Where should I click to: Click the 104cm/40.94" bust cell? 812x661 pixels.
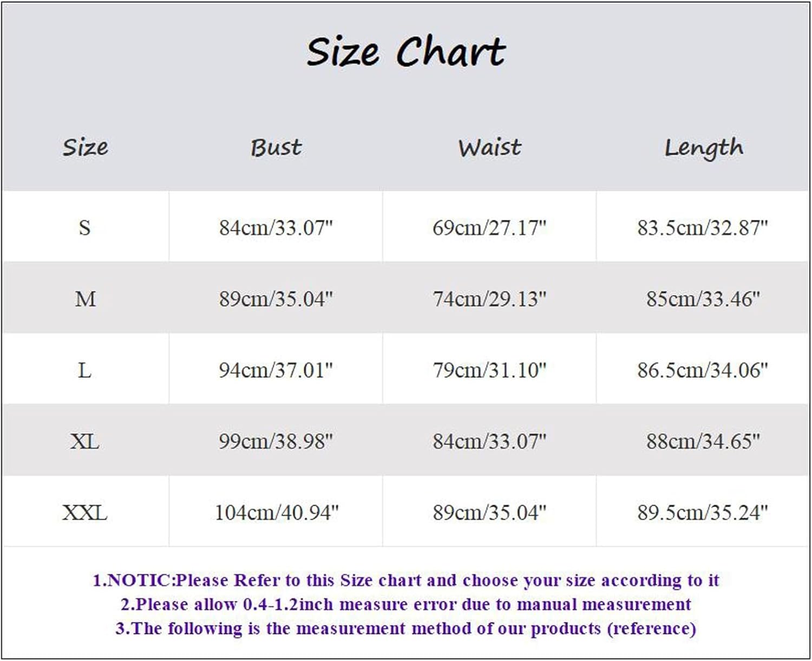coord(277,513)
